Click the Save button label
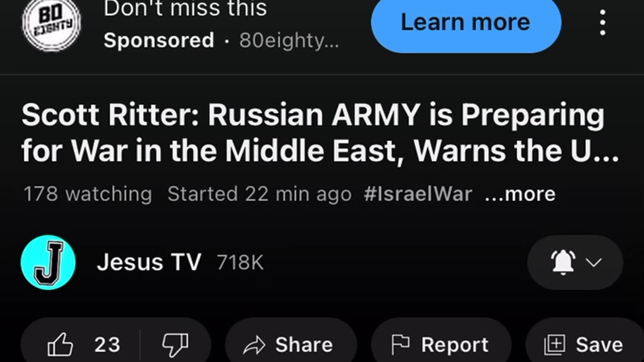 (599, 345)
